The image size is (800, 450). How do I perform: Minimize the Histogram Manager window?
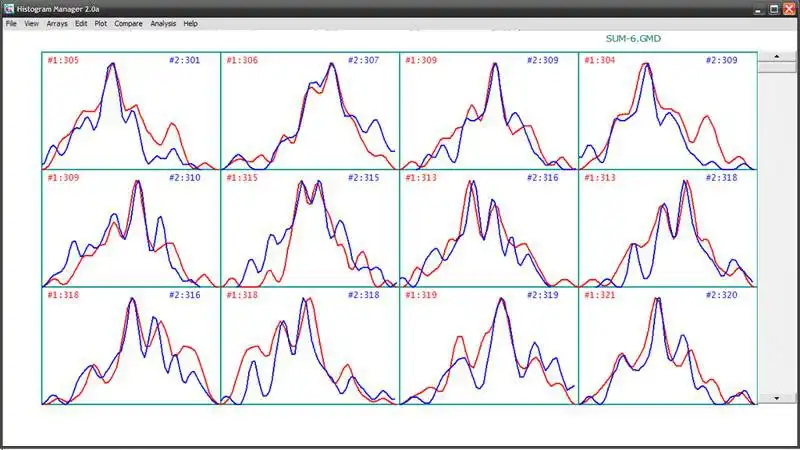pos(758,9)
